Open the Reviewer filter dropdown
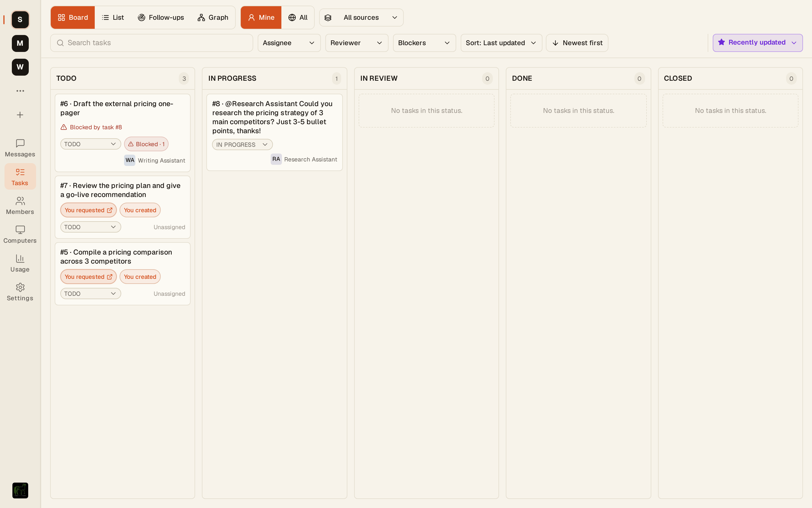Screen dimensions: 812x508 coord(357,43)
